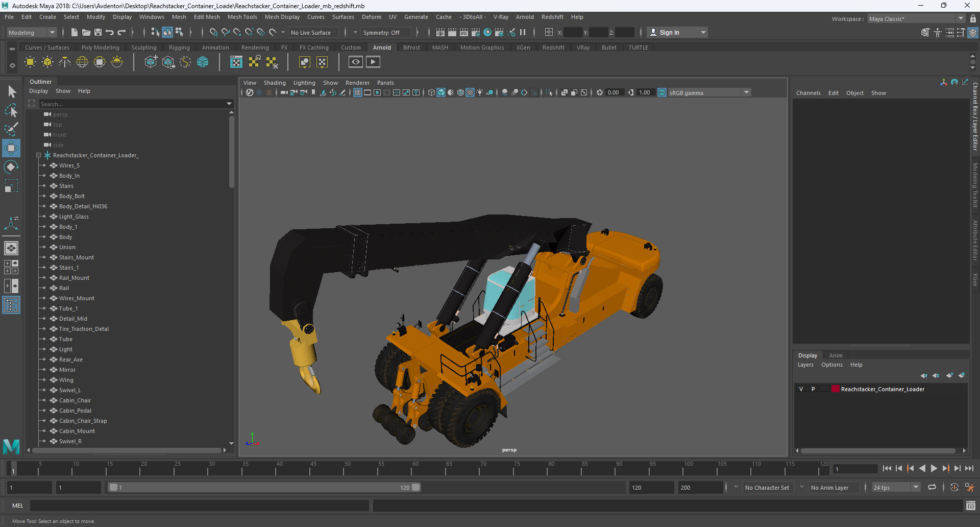Viewport: 980px width, 527px height.
Task: Switch to single perspective view layout
Action: (x=11, y=248)
